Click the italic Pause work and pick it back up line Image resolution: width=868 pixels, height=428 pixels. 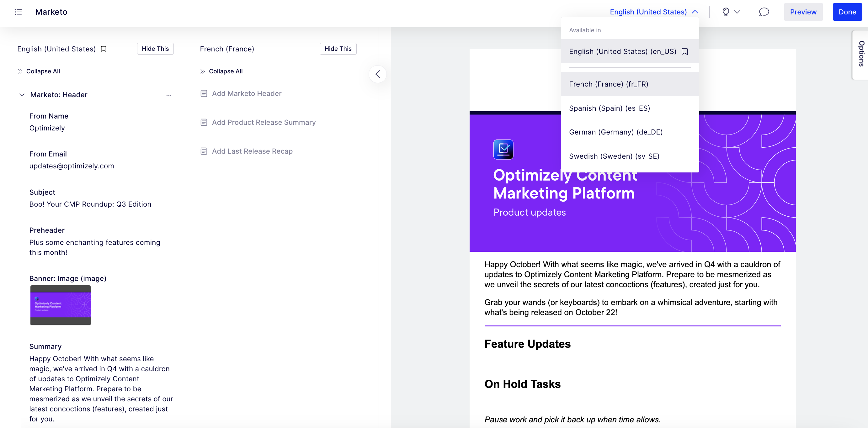click(572, 420)
